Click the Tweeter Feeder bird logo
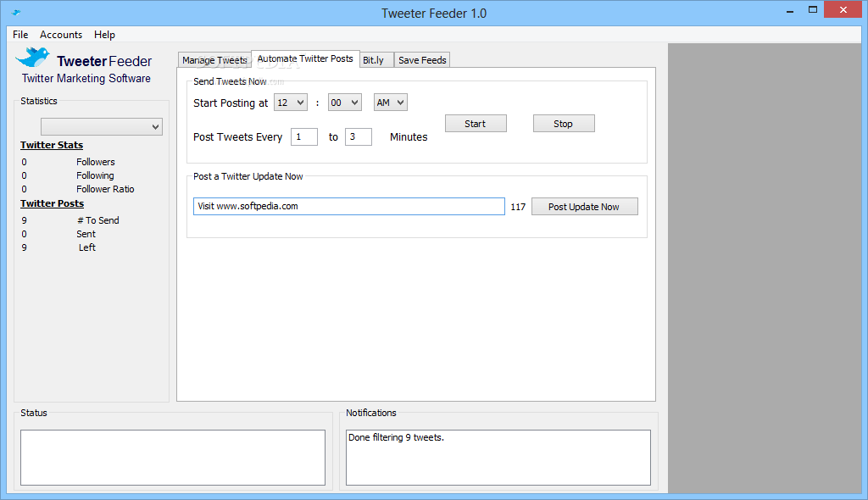Viewport: 868px width, 500px height. pyautogui.click(x=33, y=57)
